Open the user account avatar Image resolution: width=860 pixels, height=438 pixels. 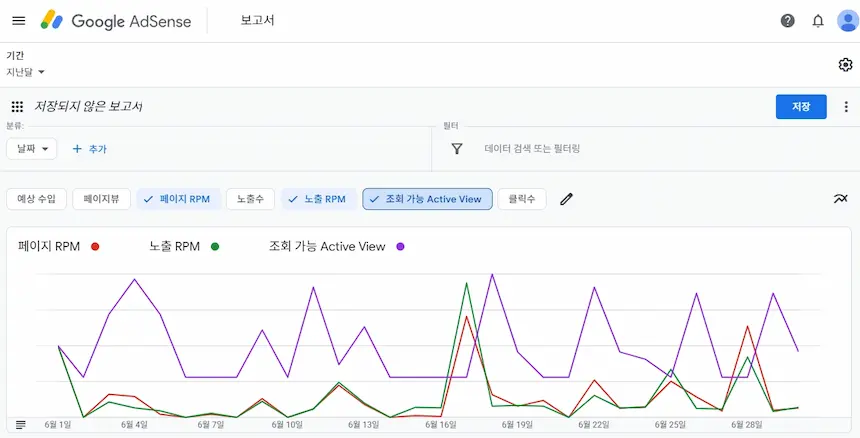(x=847, y=21)
